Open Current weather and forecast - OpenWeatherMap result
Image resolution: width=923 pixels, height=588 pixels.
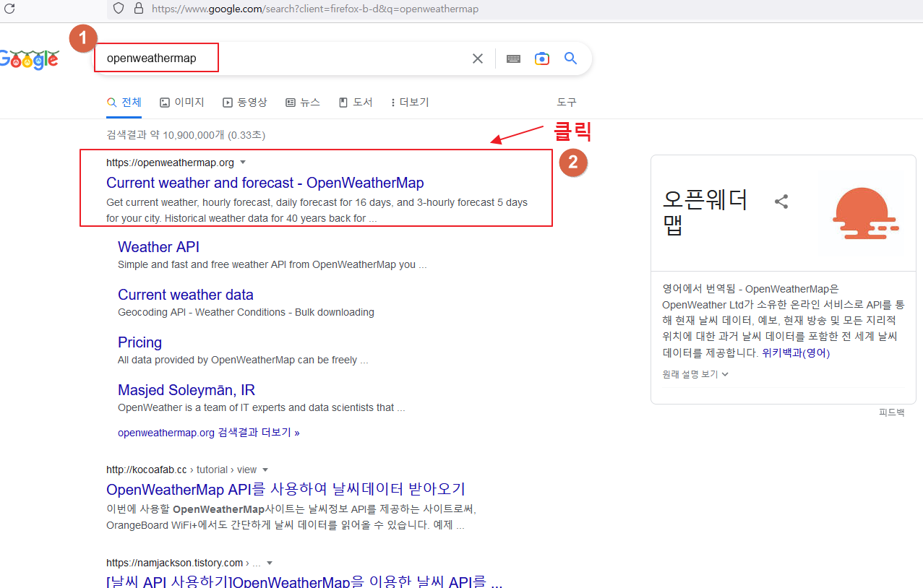pyautogui.click(x=265, y=183)
